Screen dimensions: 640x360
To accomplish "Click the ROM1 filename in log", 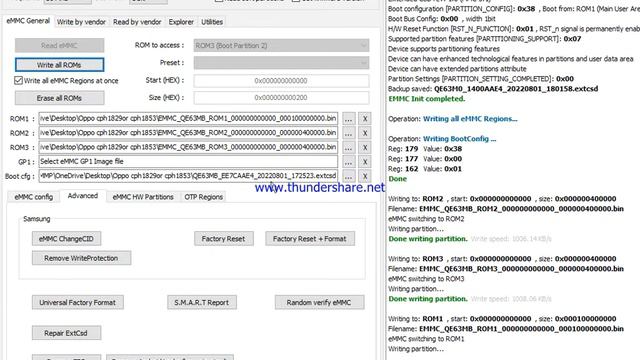I will [x=521, y=329].
